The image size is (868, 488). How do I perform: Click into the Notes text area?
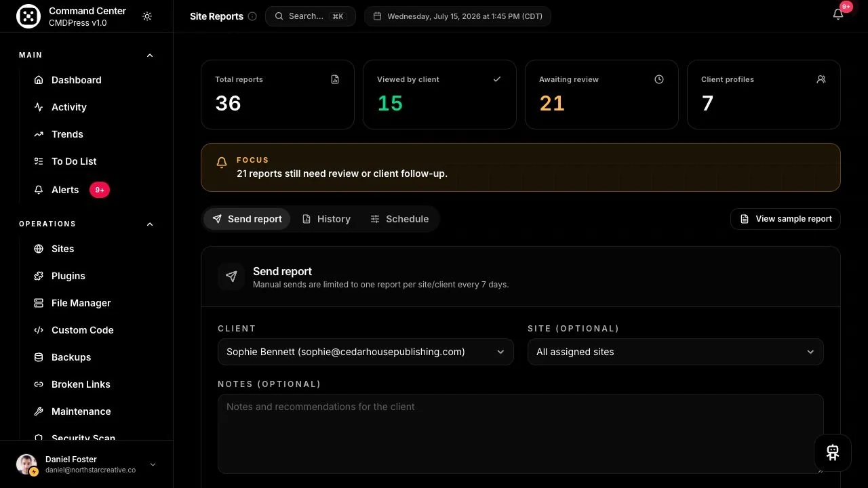pos(521,434)
